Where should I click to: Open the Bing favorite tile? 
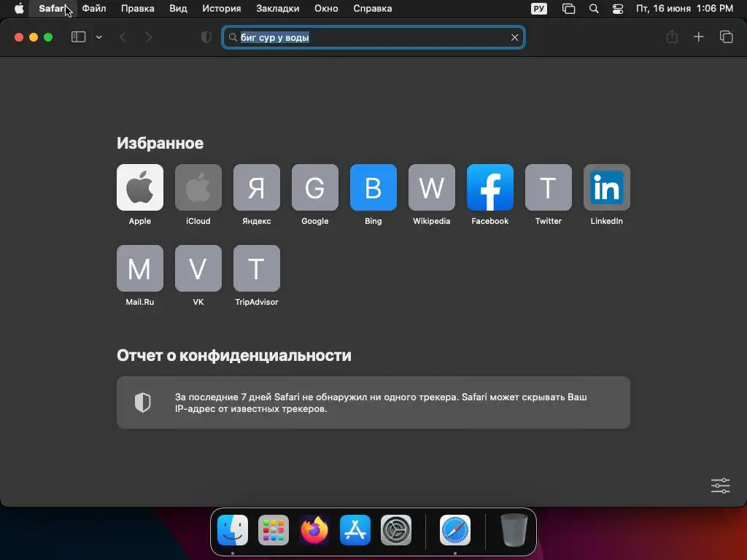373,187
